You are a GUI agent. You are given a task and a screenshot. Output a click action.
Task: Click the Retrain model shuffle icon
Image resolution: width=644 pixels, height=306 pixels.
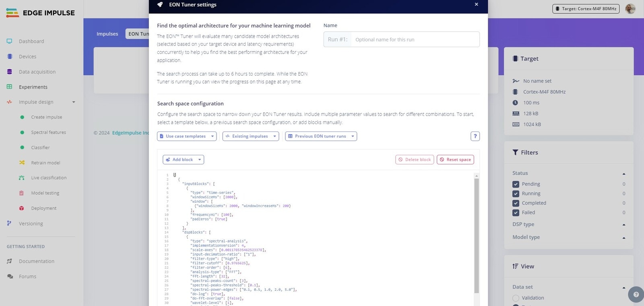click(22, 163)
